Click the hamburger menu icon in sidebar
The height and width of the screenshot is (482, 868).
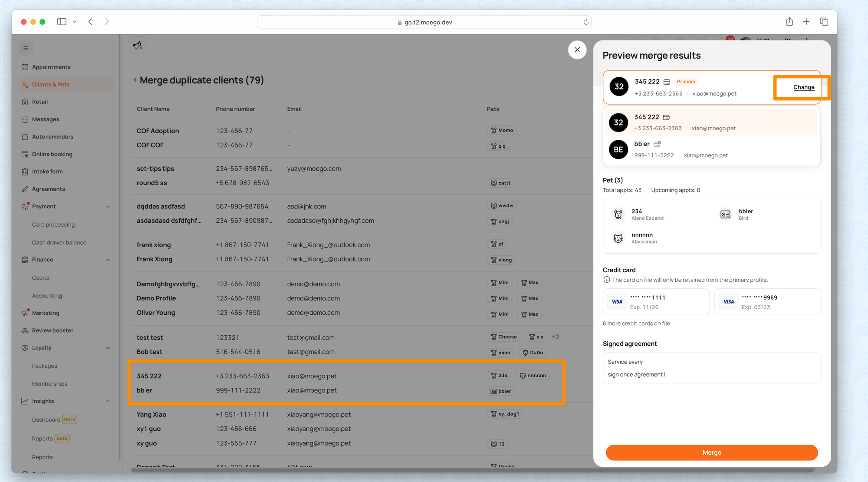click(26, 48)
